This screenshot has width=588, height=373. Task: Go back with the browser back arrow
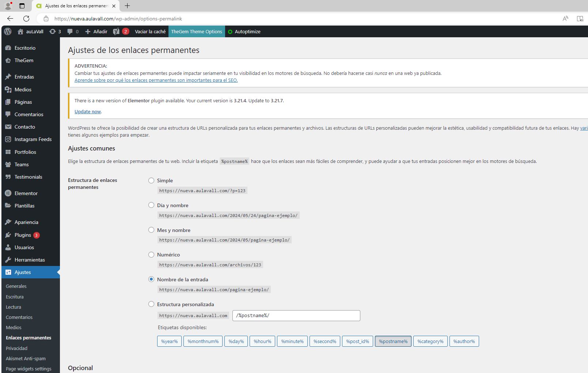click(x=10, y=19)
